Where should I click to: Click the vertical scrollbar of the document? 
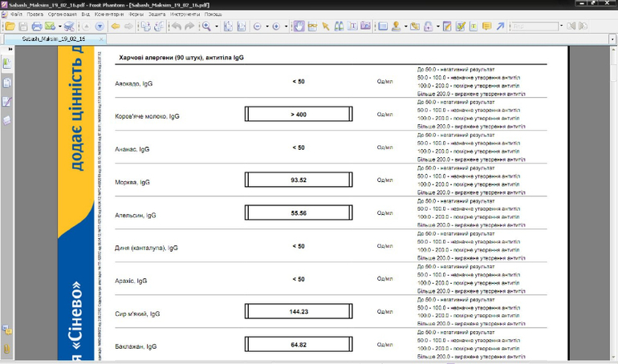[613, 200]
